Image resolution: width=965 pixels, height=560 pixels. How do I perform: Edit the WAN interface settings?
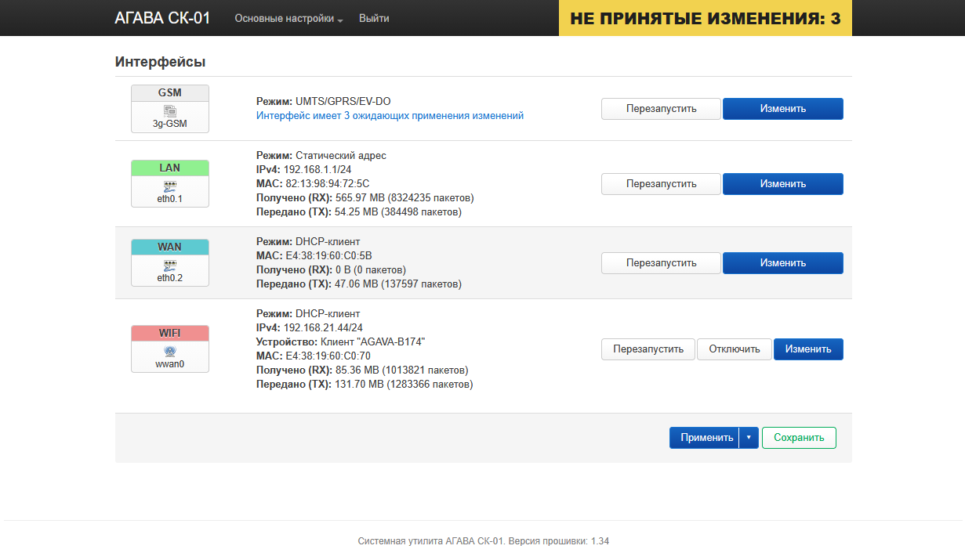pos(782,263)
